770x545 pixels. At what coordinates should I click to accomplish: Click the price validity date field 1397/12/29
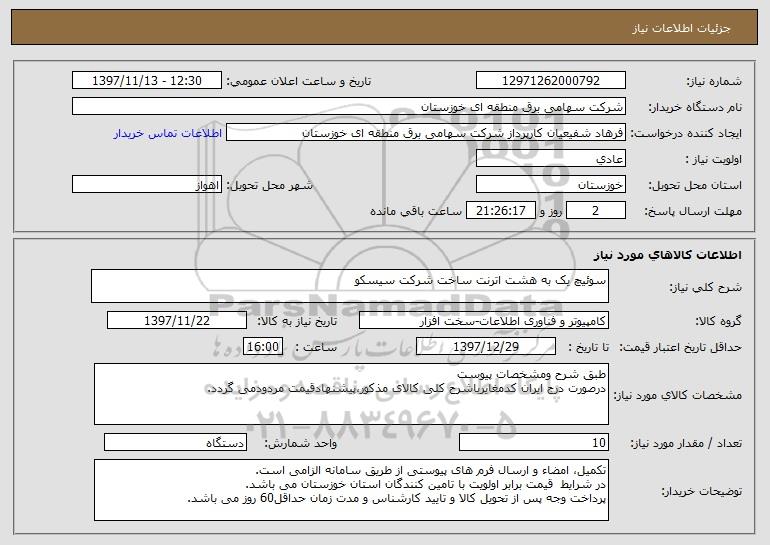486,347
